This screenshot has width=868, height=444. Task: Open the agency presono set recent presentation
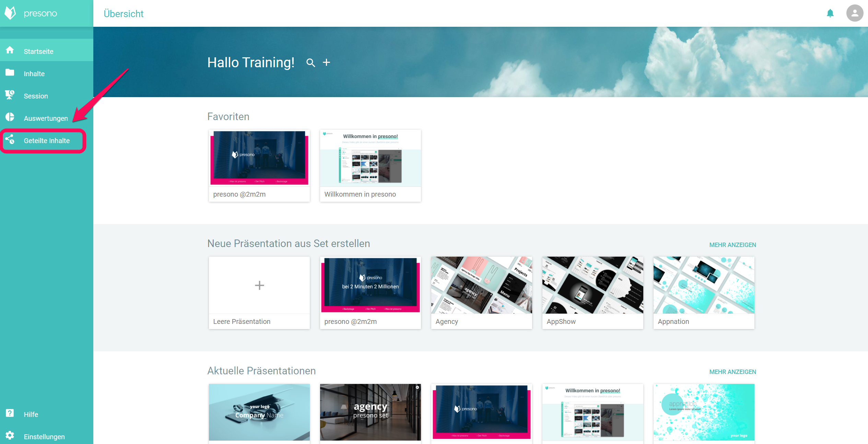point(371,412)
